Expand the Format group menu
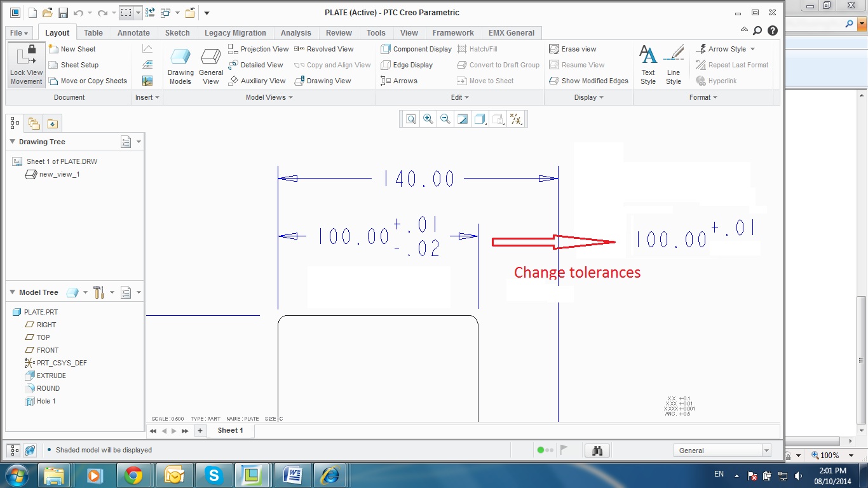 (x=703, y=97)
